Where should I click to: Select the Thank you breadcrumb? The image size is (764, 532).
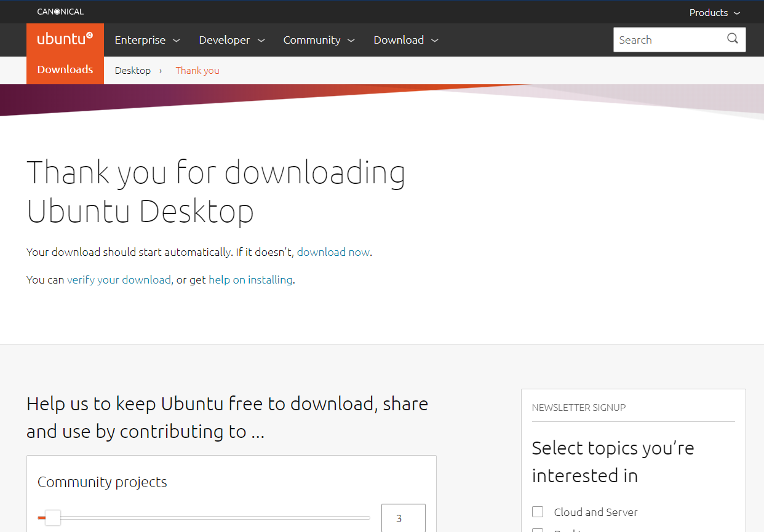pyautogui.click(x=197, y=71)
